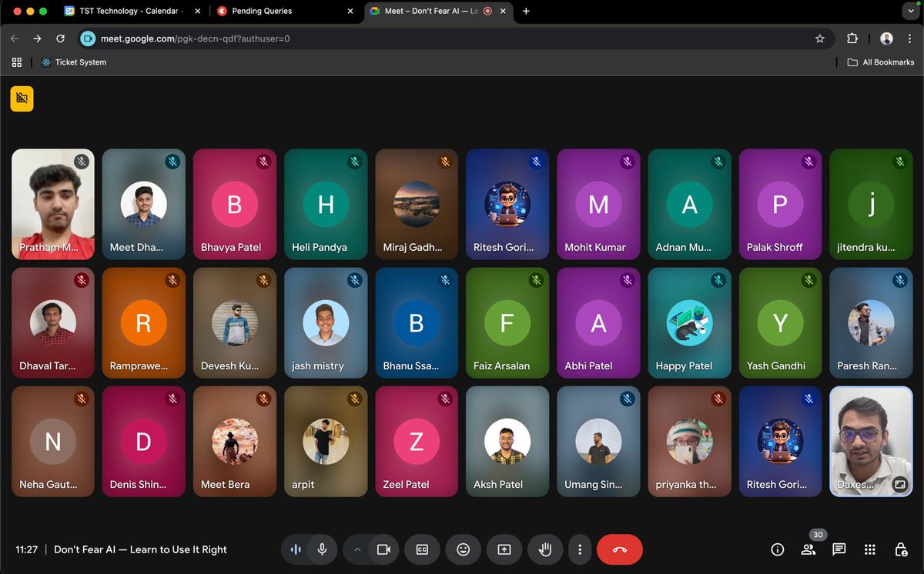The image size is (924, 574).
Task: Show the participants list
Action: pyautogui.click(x=808, y=549)
